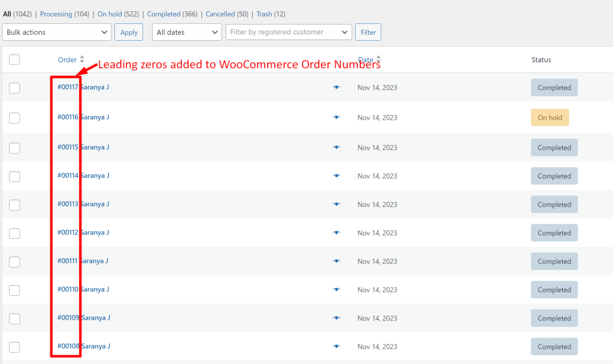Open the Filter by registered customer dropdown
613x364 pixels.
[x=289, y=32]
